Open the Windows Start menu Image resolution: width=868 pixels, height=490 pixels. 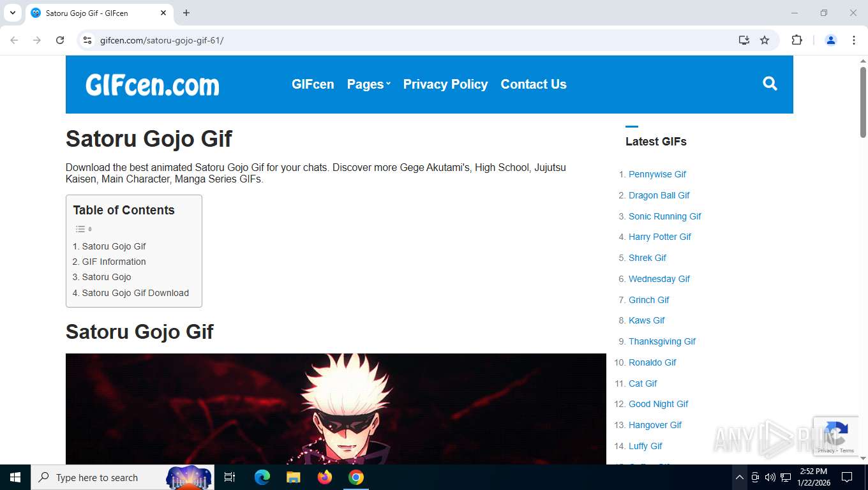[15, 477]
